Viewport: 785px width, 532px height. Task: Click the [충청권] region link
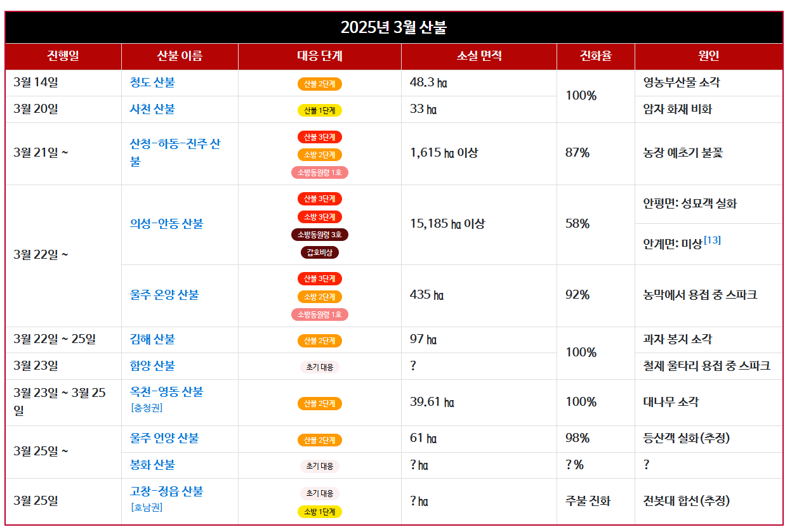pos(147,408)
